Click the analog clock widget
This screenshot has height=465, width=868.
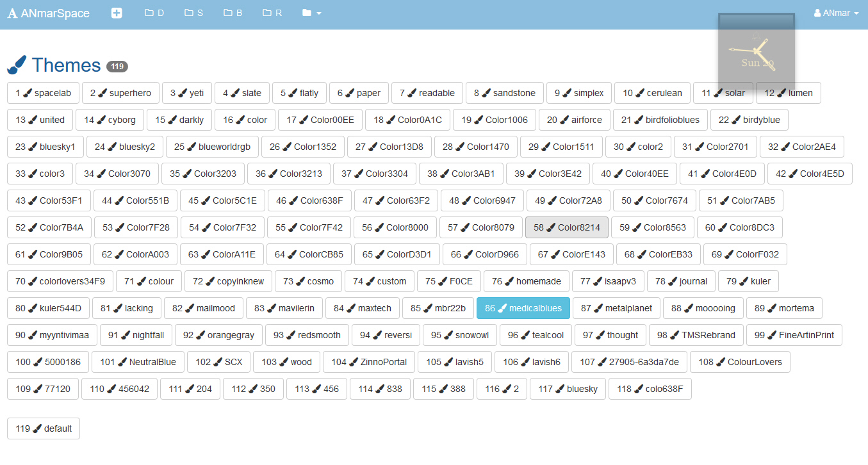tap(756, 51)
